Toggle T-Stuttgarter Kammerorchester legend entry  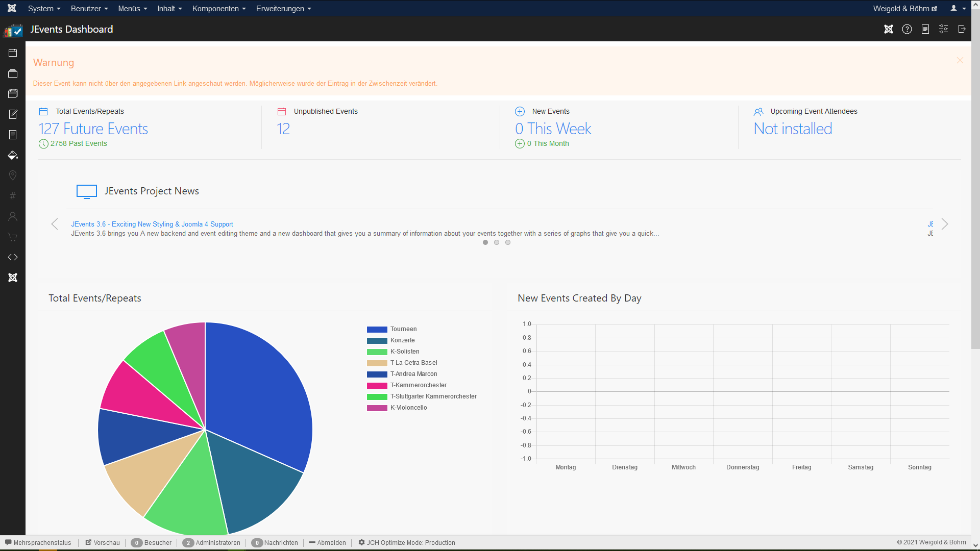pyautogui.click(x=422, y=396)
